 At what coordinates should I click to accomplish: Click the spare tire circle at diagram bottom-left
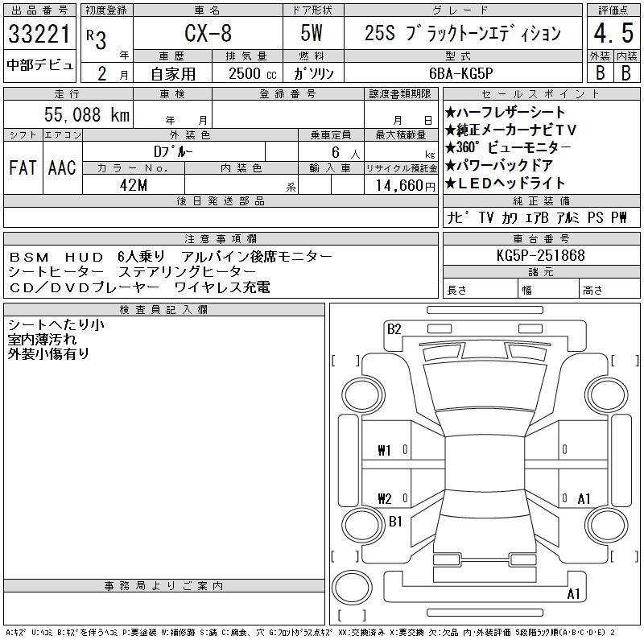pyautogui.click(x=351, y=585)
